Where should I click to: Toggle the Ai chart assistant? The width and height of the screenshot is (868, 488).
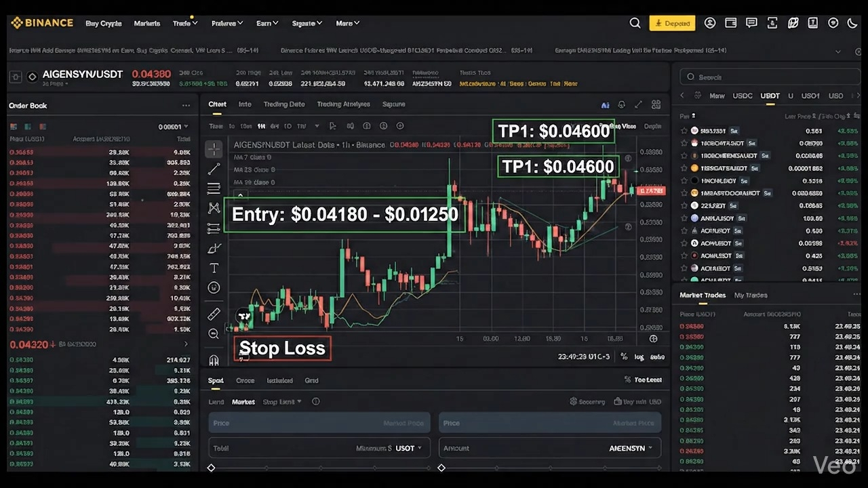coord(605,105)
